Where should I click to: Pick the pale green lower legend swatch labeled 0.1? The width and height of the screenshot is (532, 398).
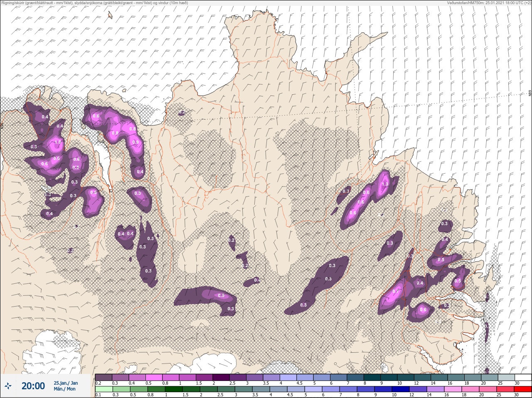tap(104, 389)
